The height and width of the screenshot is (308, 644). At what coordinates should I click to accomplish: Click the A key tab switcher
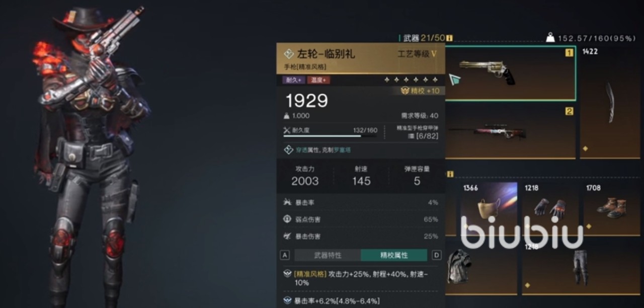[285, 255]
